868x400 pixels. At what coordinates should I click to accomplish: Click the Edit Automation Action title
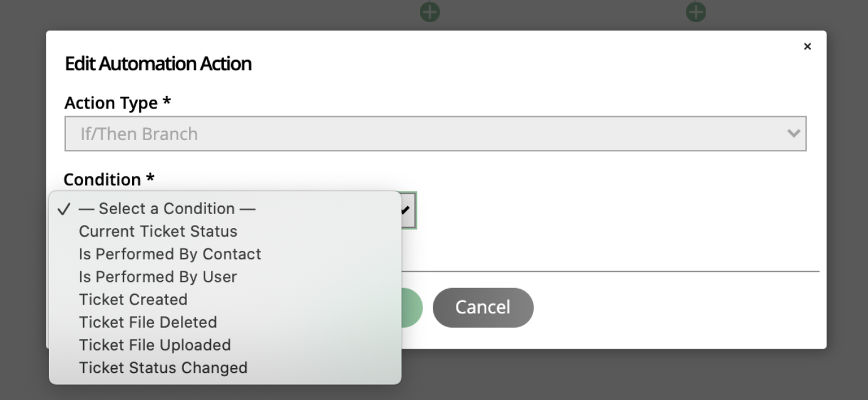coord(158,63)
